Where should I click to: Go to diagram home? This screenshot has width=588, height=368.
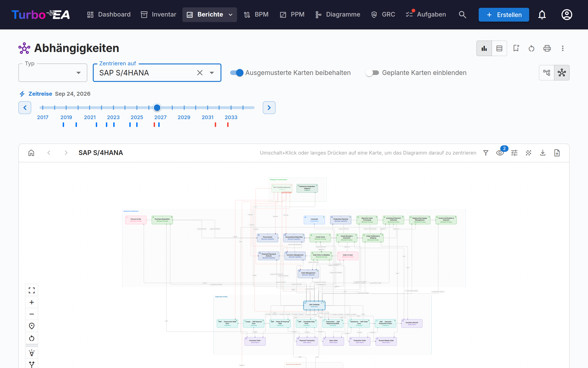point(31,153)
